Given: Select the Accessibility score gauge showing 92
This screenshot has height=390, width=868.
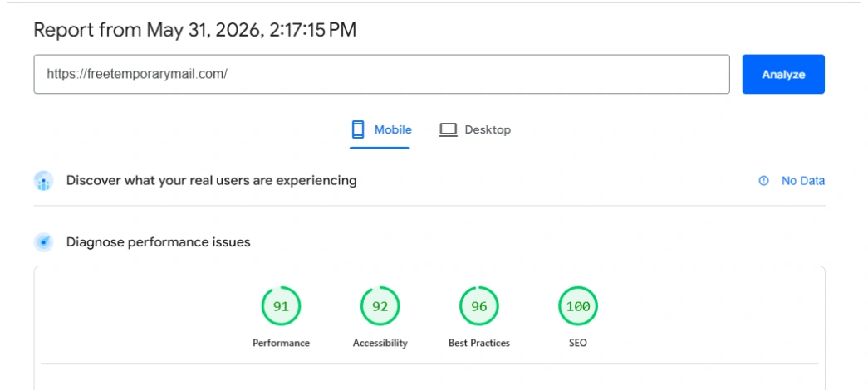Looking at the screenshot, I should click(380, 306).
